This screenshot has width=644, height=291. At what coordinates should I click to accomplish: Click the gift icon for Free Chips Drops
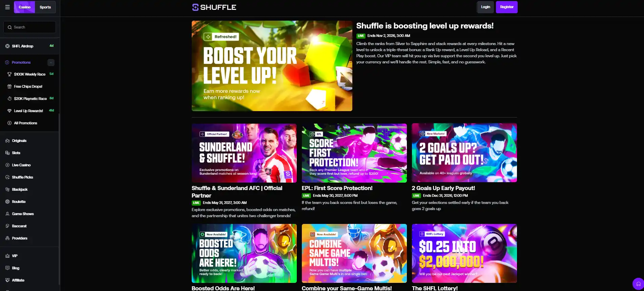[9, 86]
